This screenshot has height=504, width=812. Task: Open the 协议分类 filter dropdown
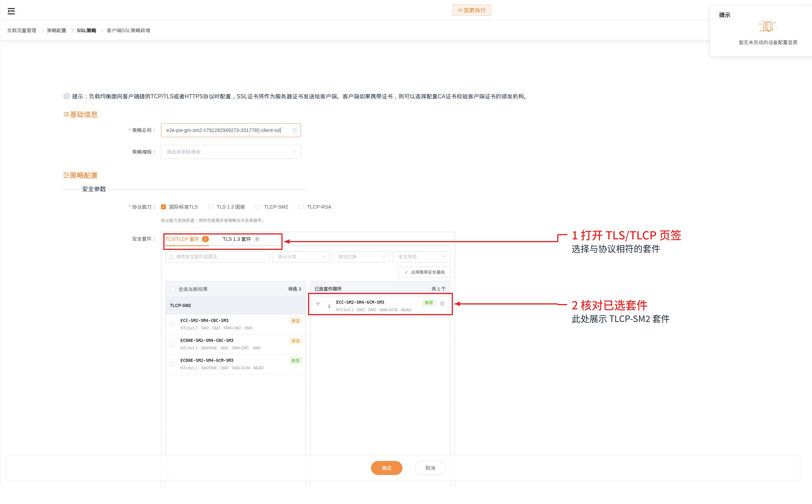(301, 257)
